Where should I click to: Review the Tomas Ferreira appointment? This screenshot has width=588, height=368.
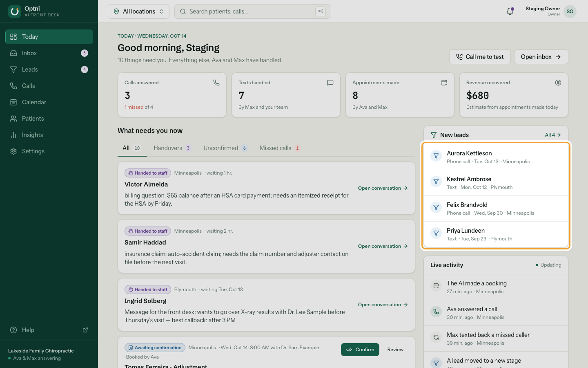[395, 350]
